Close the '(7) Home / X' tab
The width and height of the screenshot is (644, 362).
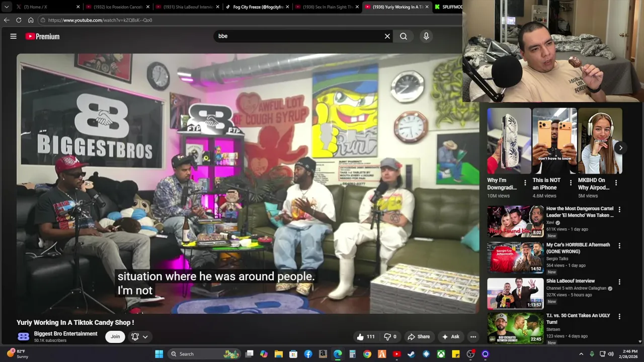pos(78,7)
